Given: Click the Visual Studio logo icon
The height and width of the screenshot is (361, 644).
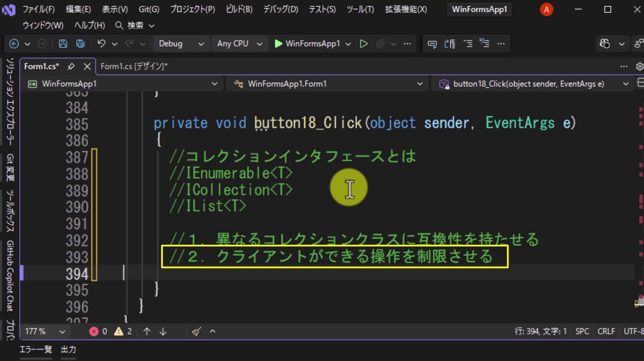Looking at the screenshot, I should click(9, 10).
